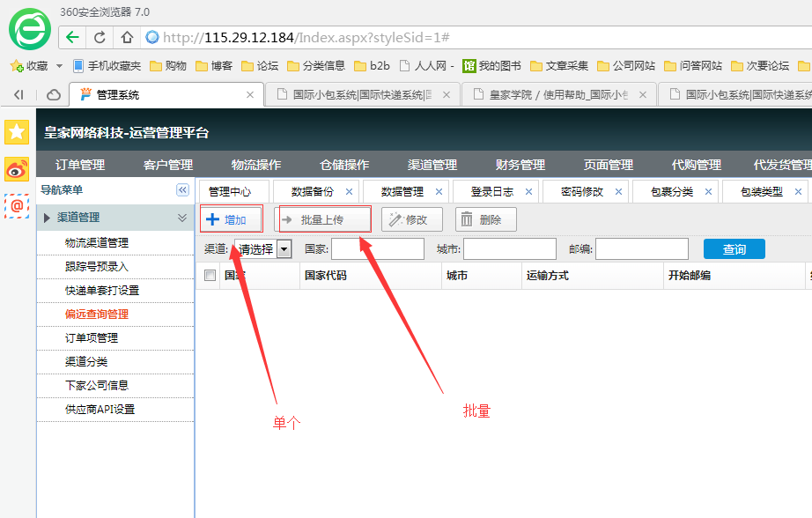
Task: Open the 次要论坛 bookmark folder
Action: [x=760, y=66]
